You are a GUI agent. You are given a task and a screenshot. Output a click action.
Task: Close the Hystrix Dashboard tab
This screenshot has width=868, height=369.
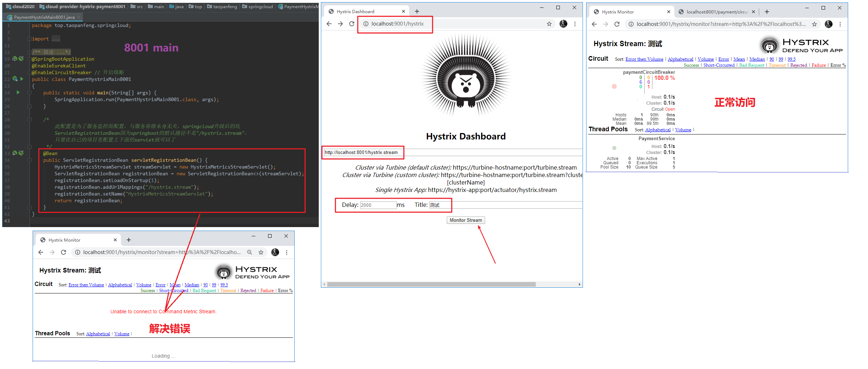click(403, 11)
